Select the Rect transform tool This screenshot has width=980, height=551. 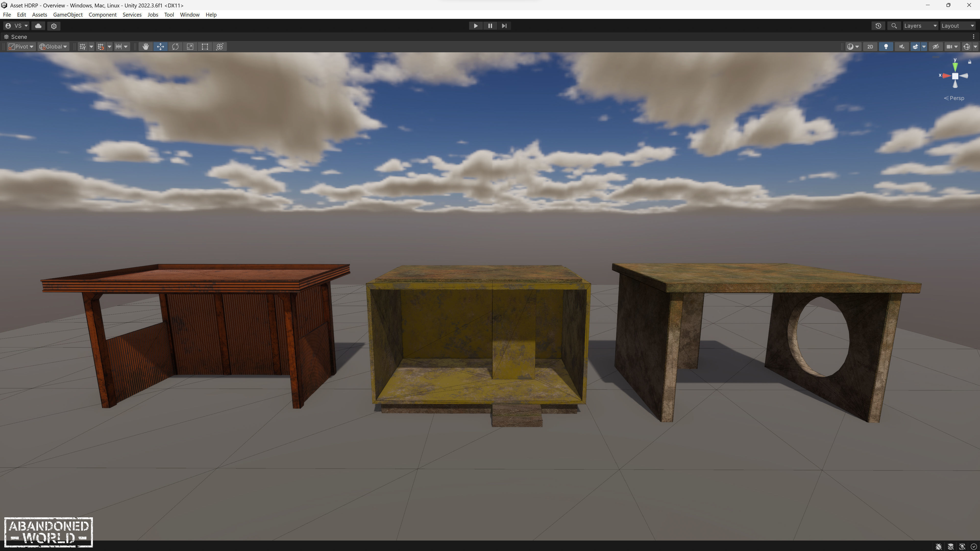tap(205, 47)
